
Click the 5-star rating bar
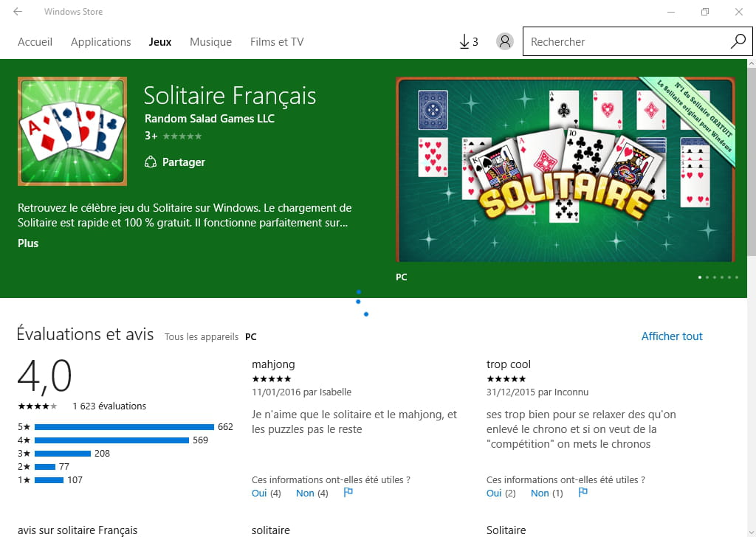tap(124, 426)
